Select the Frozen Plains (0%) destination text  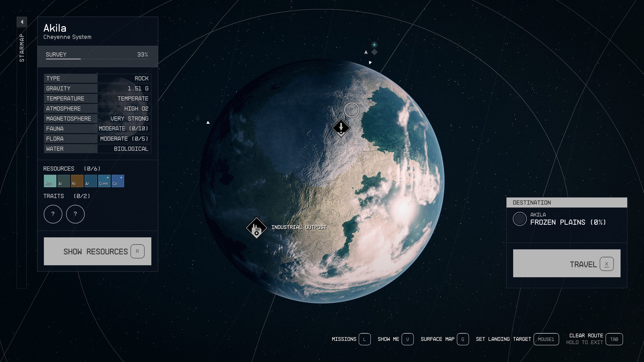[568, 222]
